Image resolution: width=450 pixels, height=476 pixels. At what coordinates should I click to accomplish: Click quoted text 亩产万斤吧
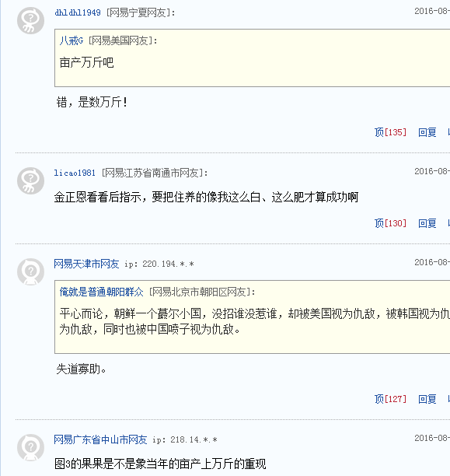pyautogui.click(x=87, y=63)
